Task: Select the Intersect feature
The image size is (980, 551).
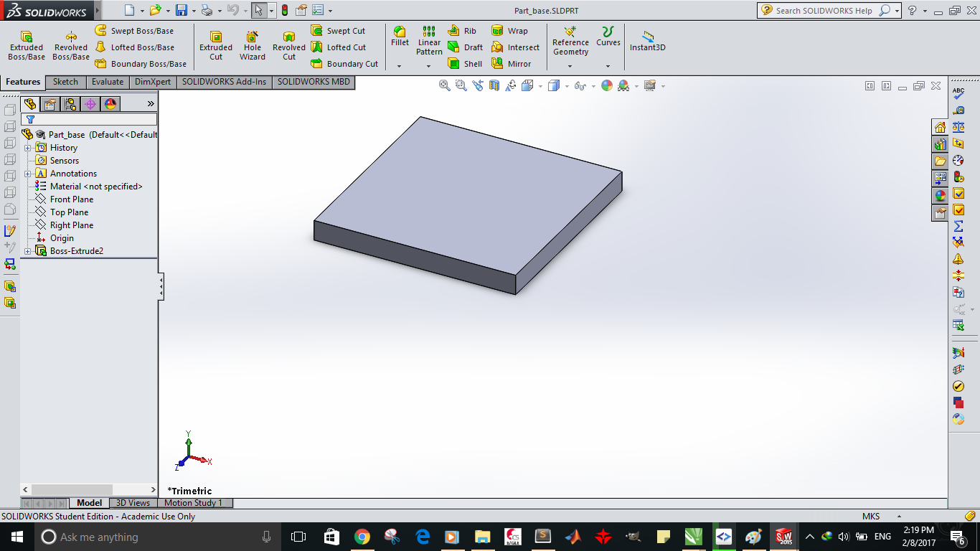Action: coord(515,47)
